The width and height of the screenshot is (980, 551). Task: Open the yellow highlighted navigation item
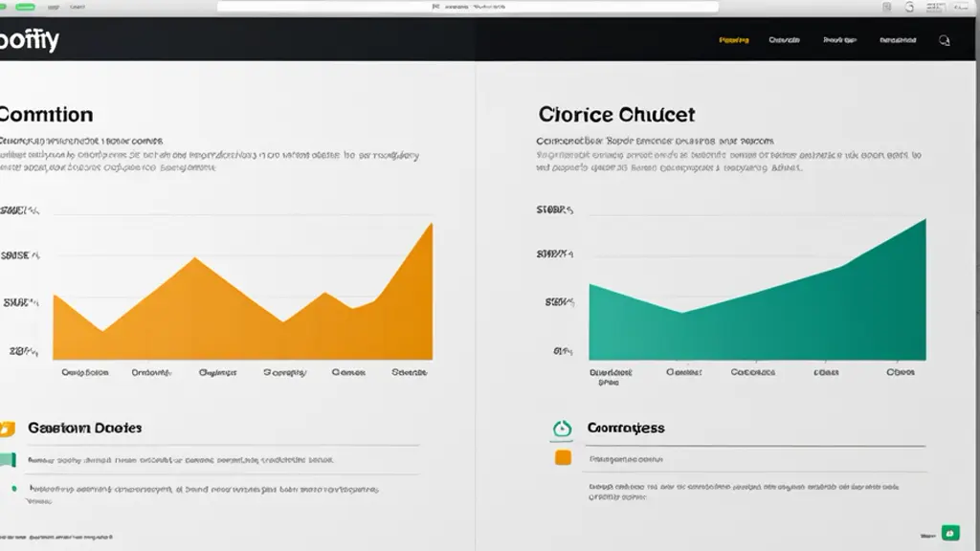(x=734, y=40)
